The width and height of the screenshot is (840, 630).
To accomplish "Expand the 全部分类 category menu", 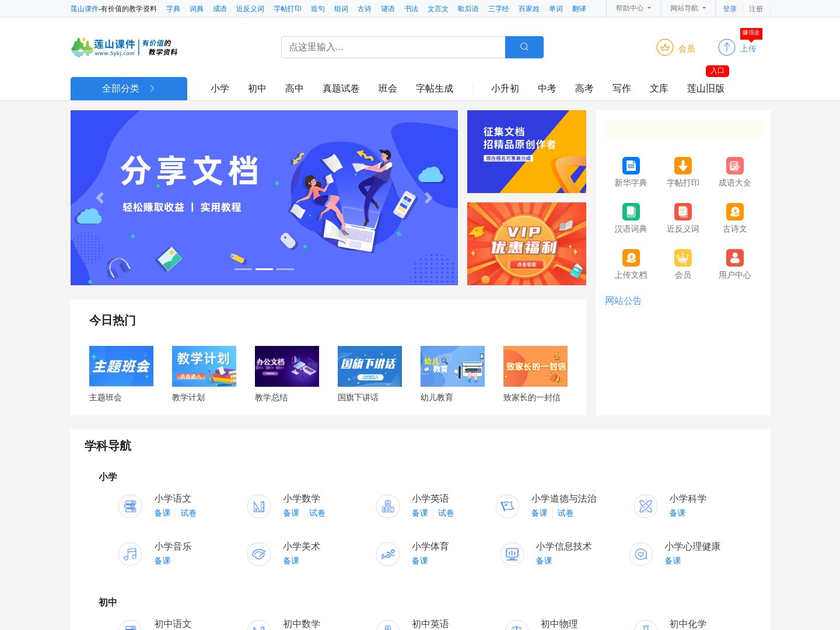I will point(129,89).
